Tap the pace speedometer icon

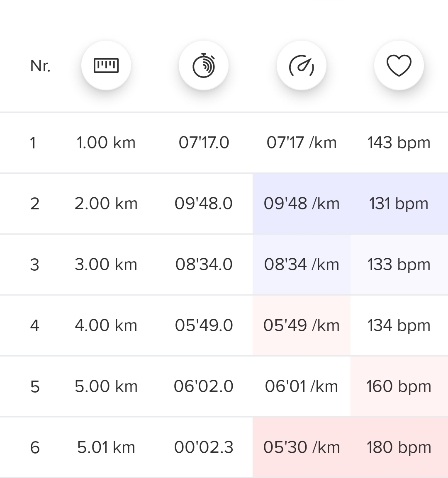[302, 66]
